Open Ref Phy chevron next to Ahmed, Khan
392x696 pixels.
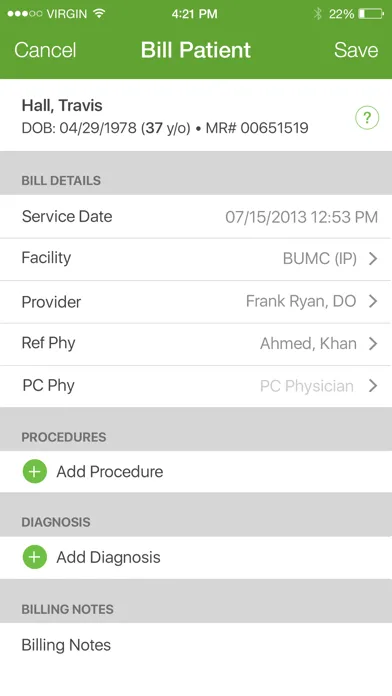373,344
